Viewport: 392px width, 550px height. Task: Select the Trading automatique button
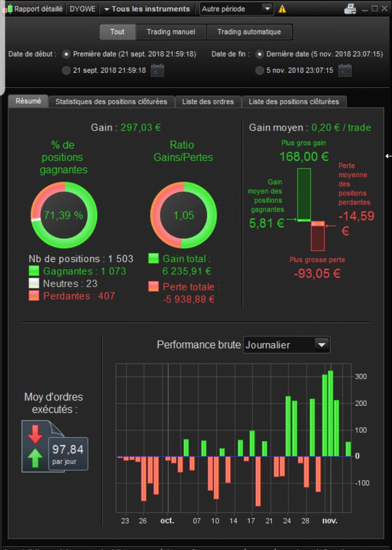click(249, 32)
